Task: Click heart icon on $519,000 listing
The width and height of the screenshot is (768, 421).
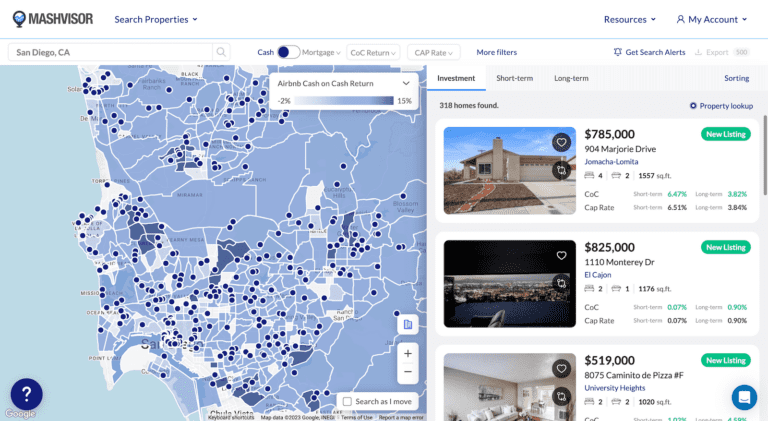Action: click(562, 369)
